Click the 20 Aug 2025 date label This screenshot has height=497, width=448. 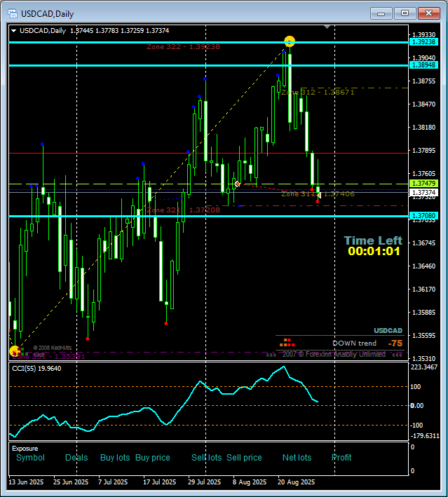[x=296, y=482]
